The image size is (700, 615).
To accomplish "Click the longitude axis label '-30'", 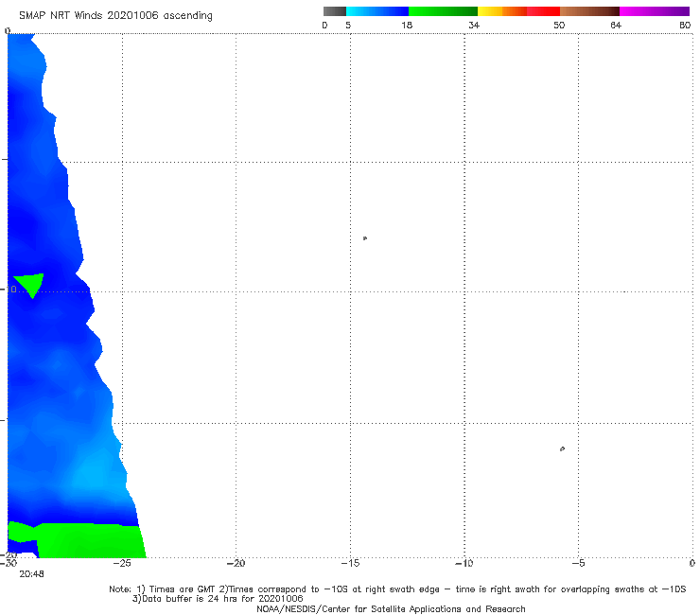I will click(x=9, y=564).
